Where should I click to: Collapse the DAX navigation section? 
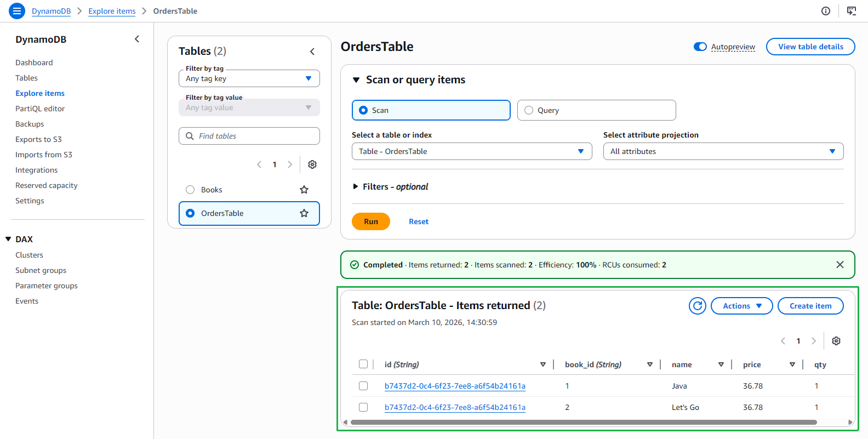pyautogui.click(x=8, y=239)
